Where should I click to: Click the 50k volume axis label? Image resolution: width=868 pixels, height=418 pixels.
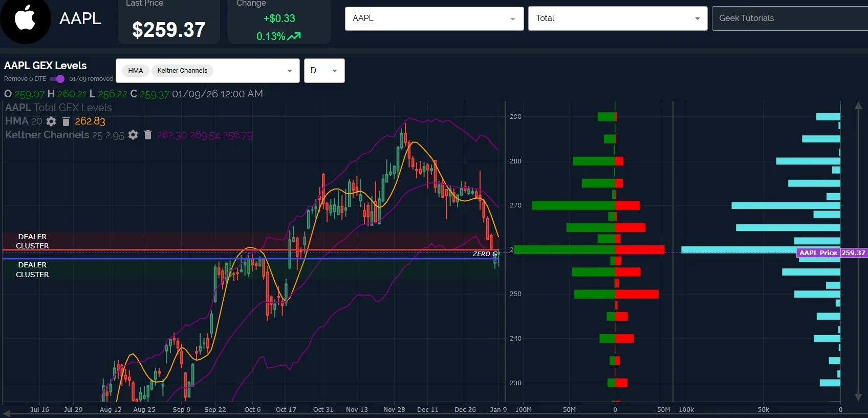[763, 410]
